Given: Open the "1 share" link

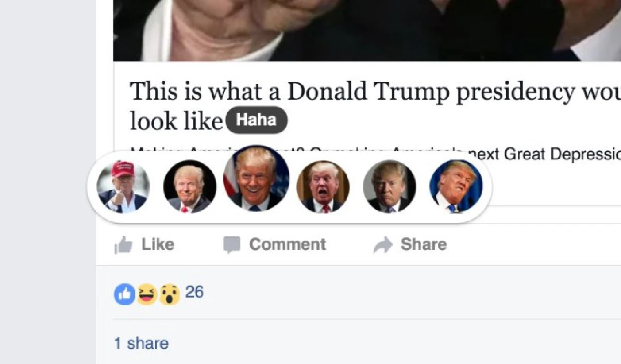Looking at the screenshot, I should click(x=141, y=343).
